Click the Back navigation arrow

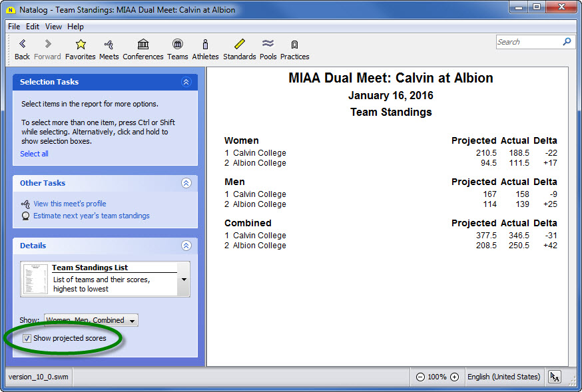(x=22, y=45)
